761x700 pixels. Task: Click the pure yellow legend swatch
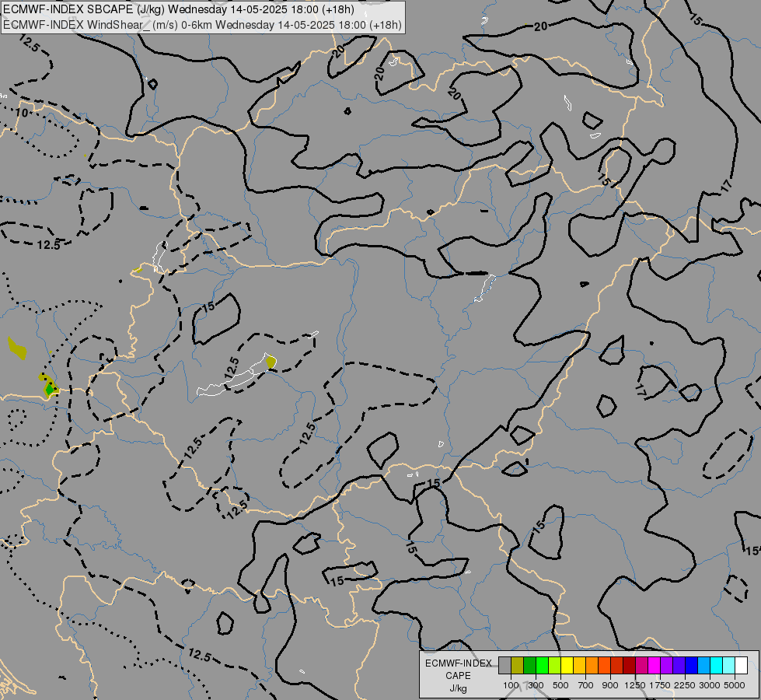567,666
